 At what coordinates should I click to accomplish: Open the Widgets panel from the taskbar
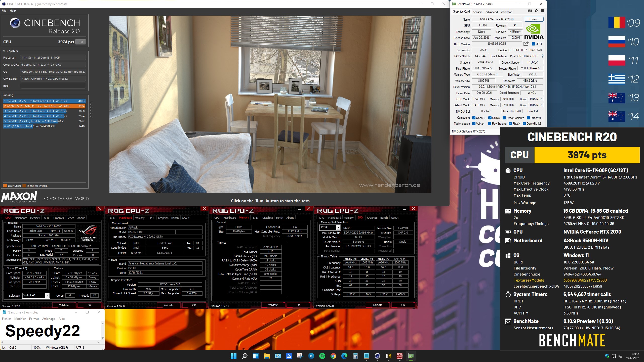click(256, 356)
